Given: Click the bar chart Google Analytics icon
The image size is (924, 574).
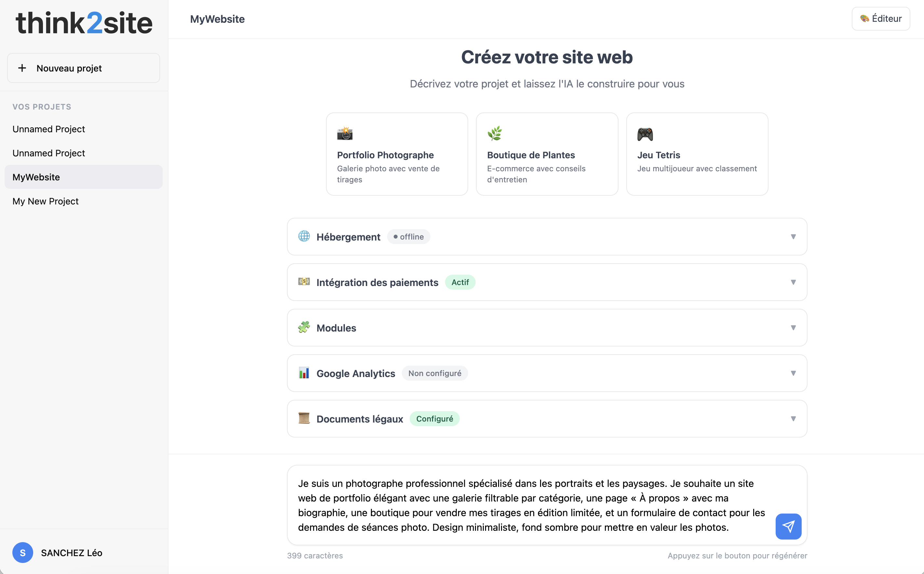Looking at the screenshot, I should click(304, 373).
